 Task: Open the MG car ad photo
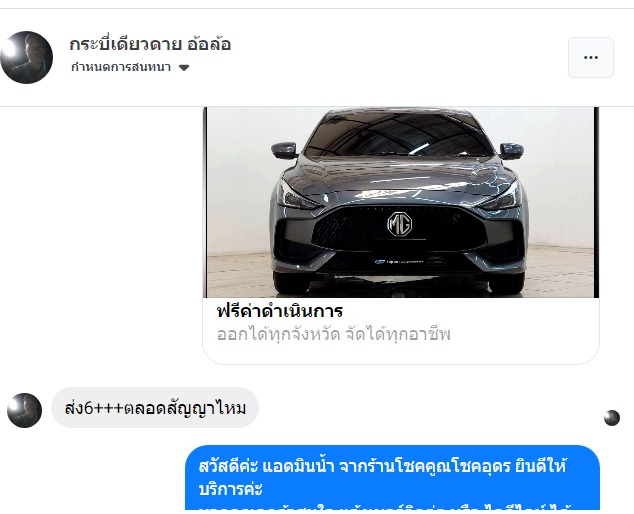tap(401, 202)
